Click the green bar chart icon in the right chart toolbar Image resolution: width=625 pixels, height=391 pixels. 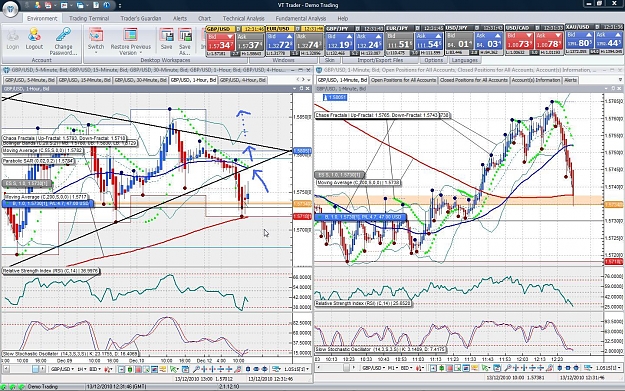coord(441,369)
